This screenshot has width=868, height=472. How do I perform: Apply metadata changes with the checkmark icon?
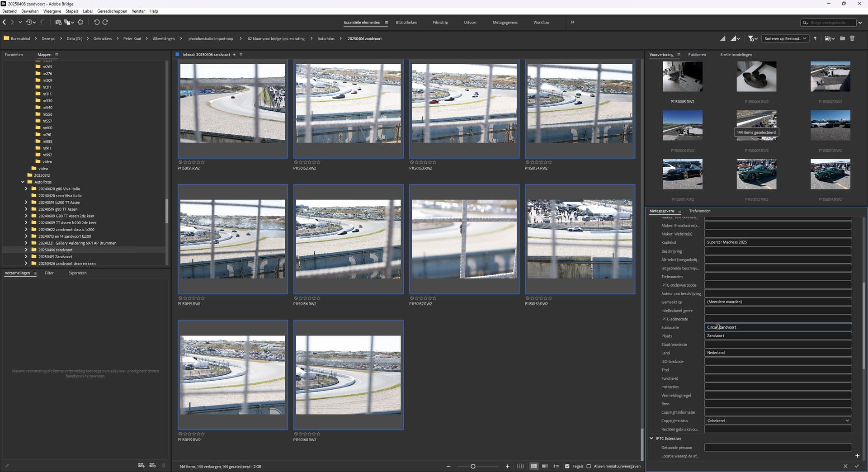857,466
